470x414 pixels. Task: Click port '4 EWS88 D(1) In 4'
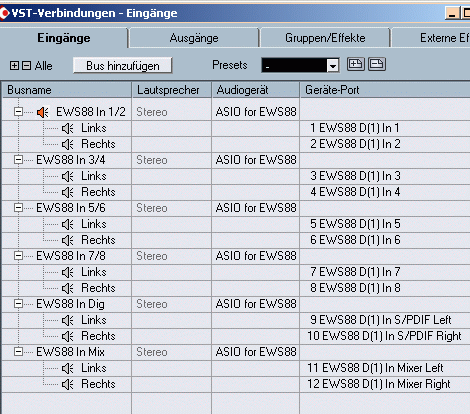[x=355, y=192]
